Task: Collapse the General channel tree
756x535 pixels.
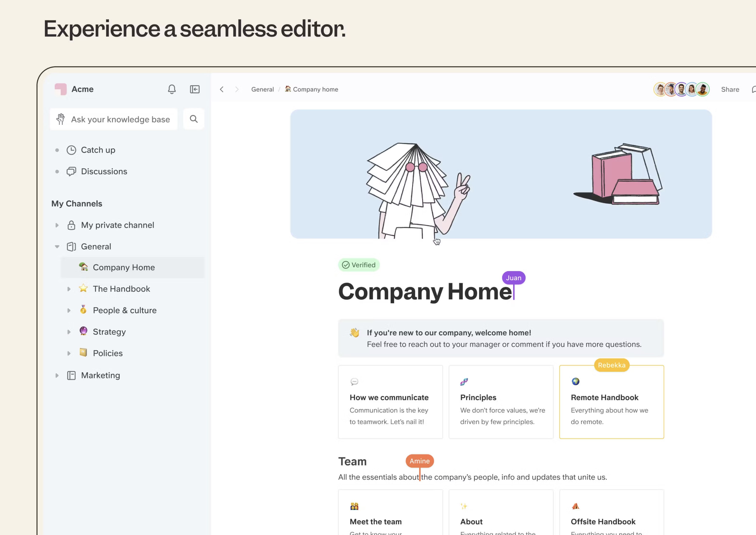Action: [57, 247]
